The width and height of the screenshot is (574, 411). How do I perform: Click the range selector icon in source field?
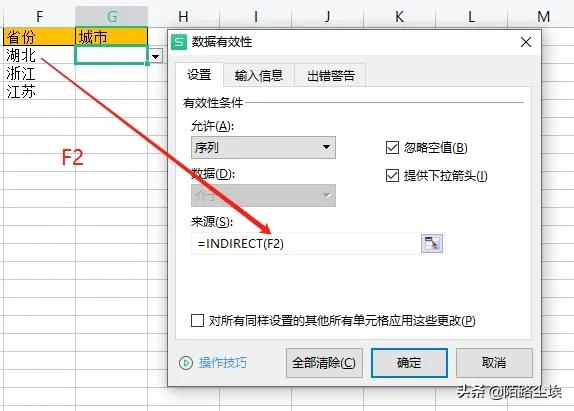(x=432, y=243)
